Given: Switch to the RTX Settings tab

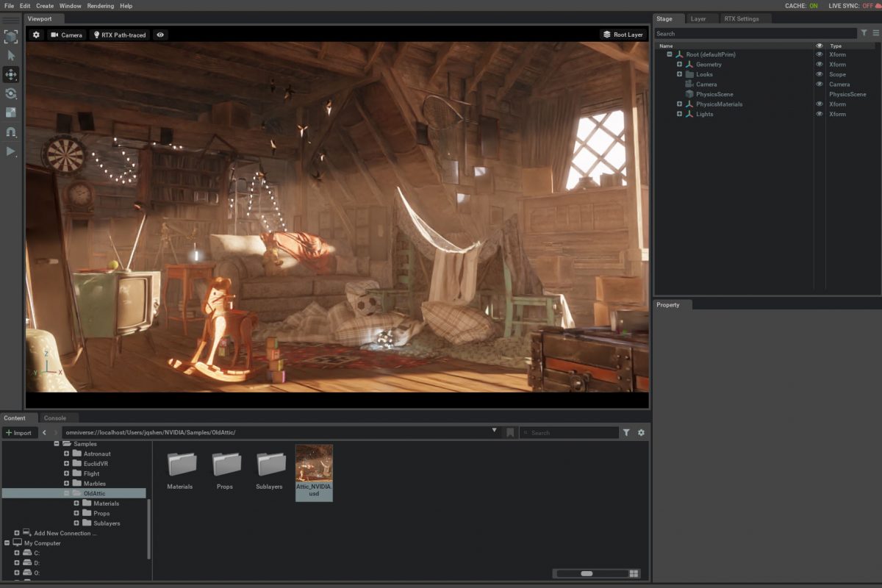Looking at the screenshot, I should click(741, 18).
